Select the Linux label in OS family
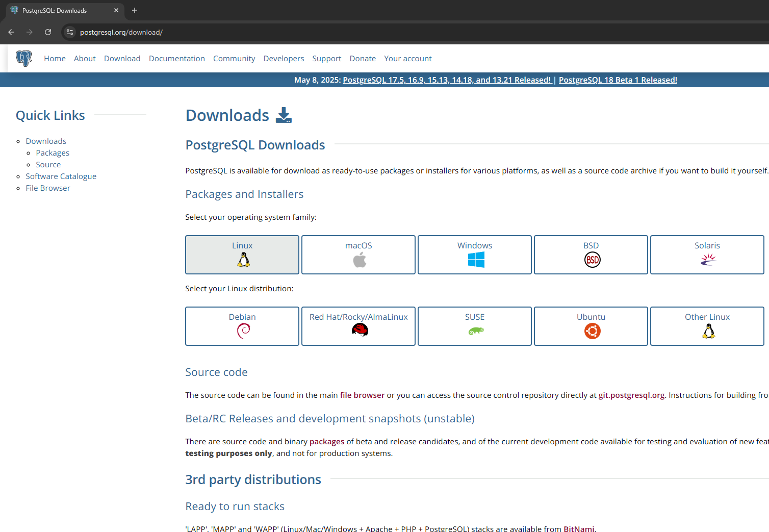 pyautogui.click(x=242, y=246)
